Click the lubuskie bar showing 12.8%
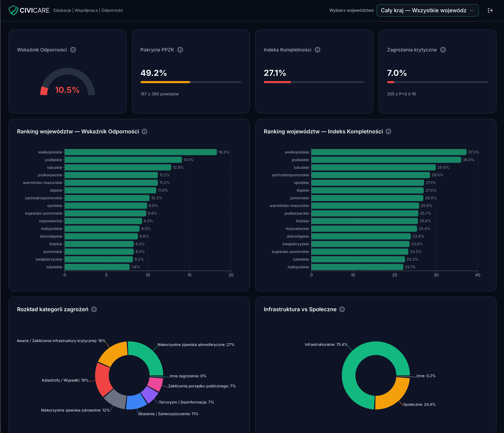The width and height of the screenshot is (504, 433). 118,167
